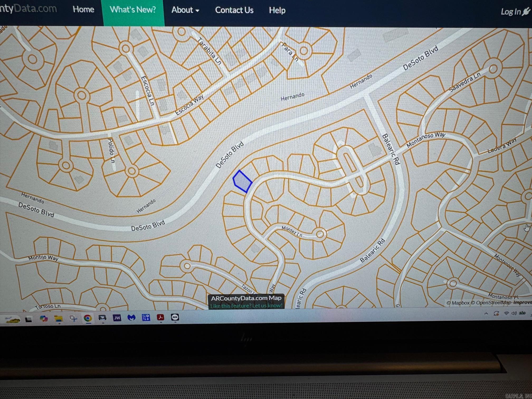Open the Malwarebytes taskbar icon
532x399 pixels.
(131, 318)
